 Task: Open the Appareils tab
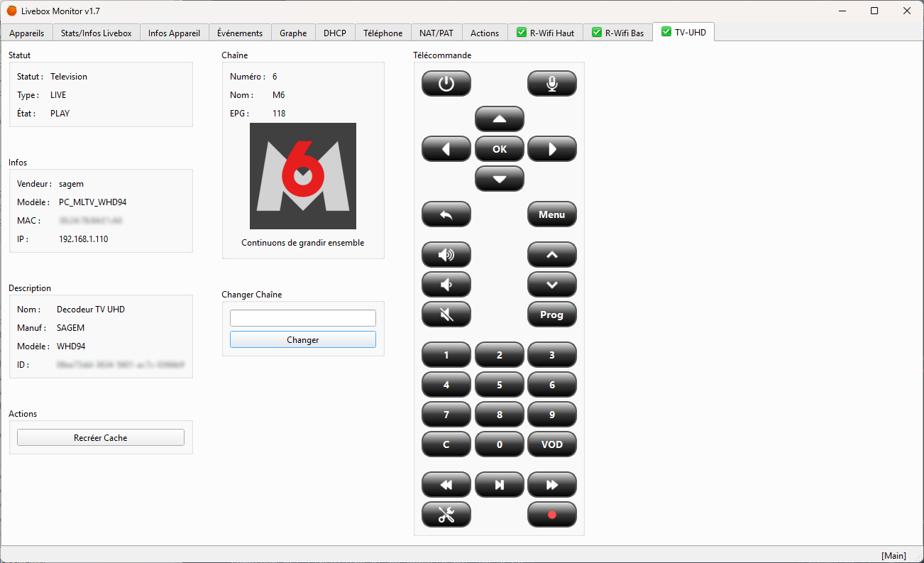pos(26,33)
